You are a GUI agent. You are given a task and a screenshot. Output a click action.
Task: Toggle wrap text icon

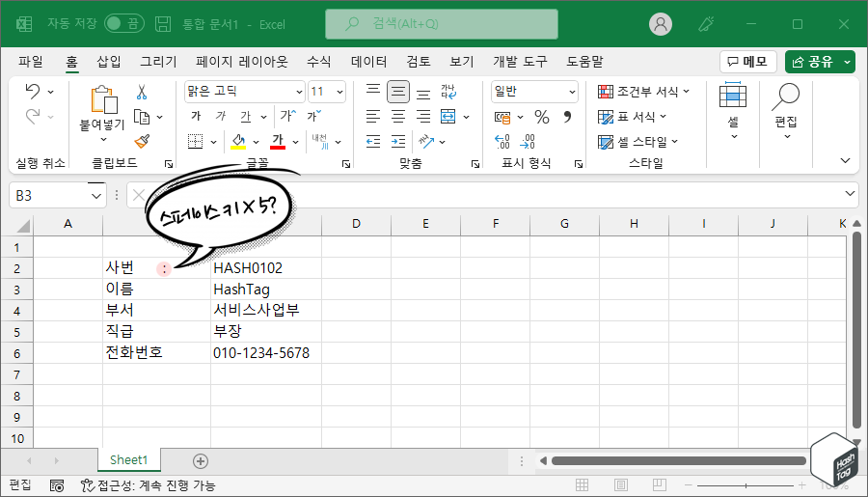(x=448, y=92)
